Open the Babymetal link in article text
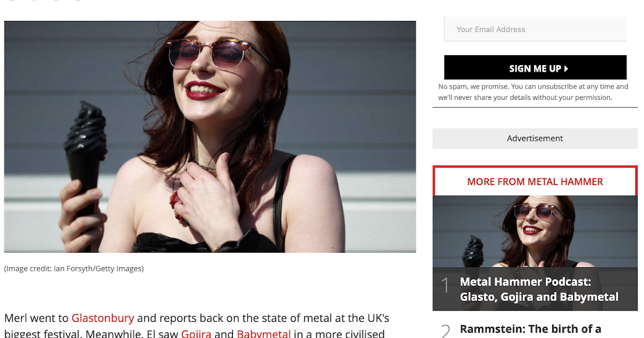Image resolution: width=644 pixels, height=338 pixels. pos(264,334)
